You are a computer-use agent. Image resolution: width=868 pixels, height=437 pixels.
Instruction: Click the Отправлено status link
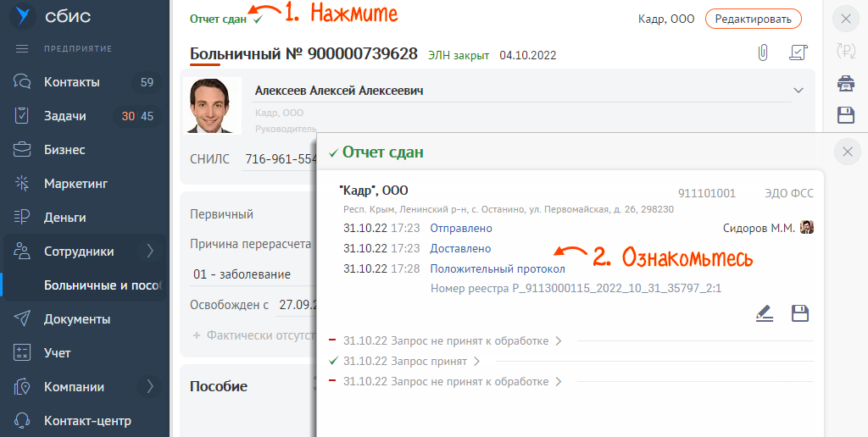[461, 228]
